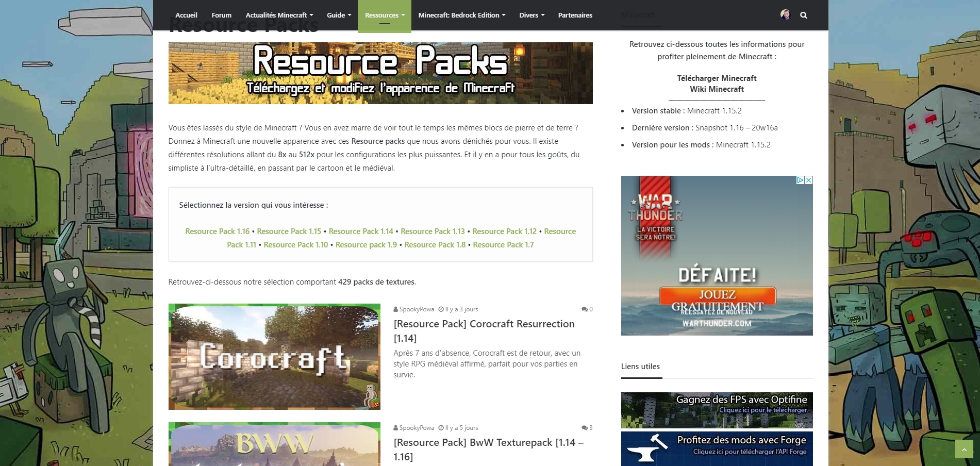Open the Resource Pack 1.7 link
The height and width of the screenshot is (466, 980).
503,245
